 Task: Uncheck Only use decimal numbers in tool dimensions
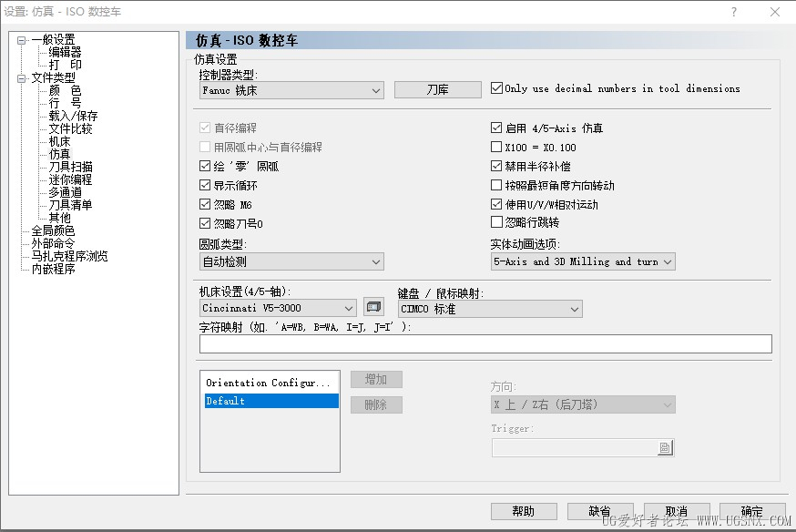click(x=496, y=88)
